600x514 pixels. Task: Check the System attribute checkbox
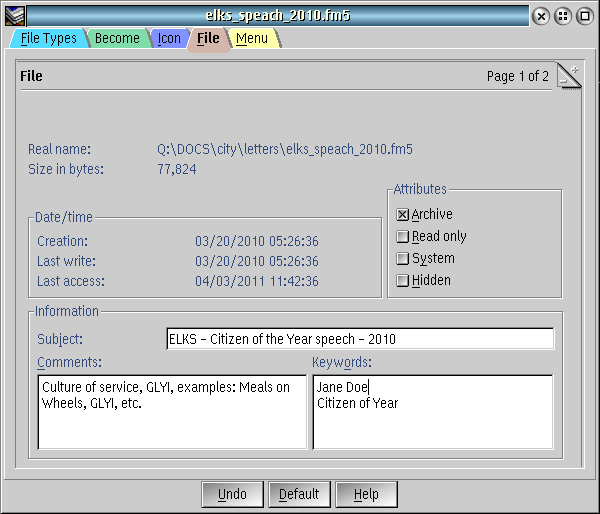pyautogui.click(x=403, y=258)
